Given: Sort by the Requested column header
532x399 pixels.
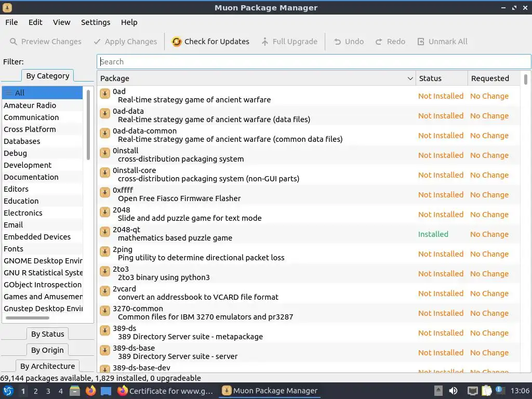Looking at the screenshot, I should (494, 78).
